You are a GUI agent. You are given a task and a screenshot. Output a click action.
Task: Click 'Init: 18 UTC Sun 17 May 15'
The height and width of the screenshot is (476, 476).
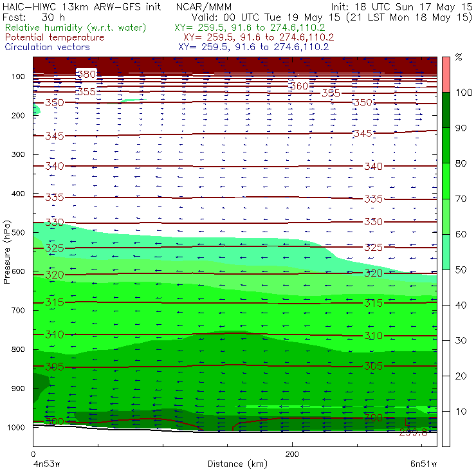pyautogui.click(x=401, y=6)
